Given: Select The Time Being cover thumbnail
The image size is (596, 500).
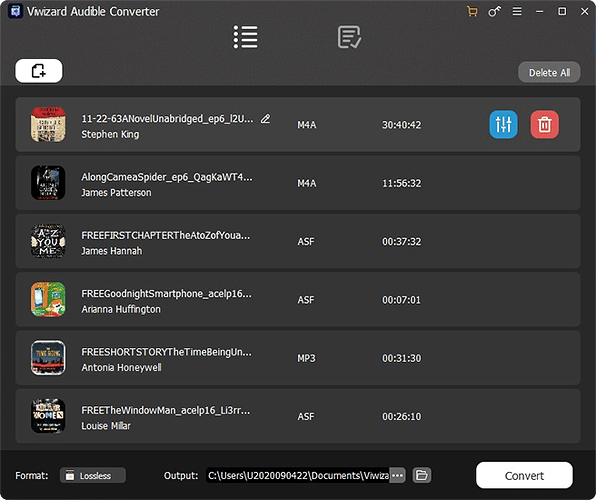Looking at the screenshot, I should (48, 358).
